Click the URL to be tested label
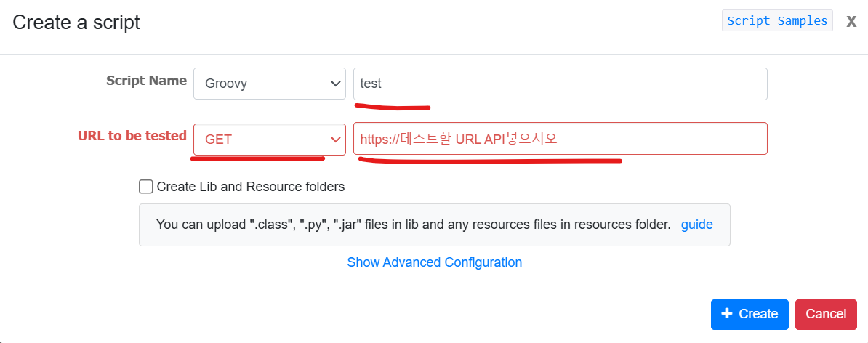 click(132, 136)
